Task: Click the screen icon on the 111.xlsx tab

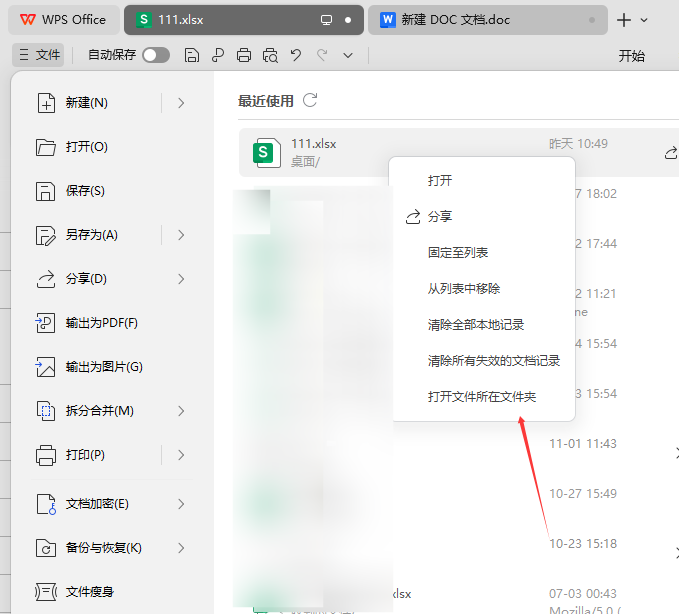Action: [x=326, y=20]
